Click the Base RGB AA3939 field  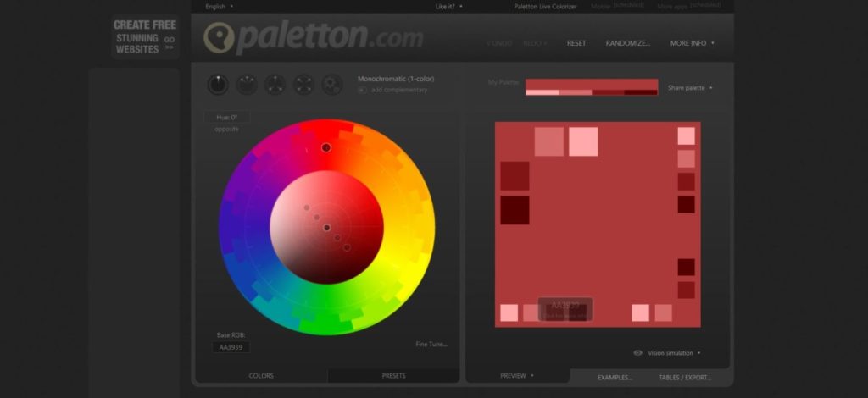[231, 347]
